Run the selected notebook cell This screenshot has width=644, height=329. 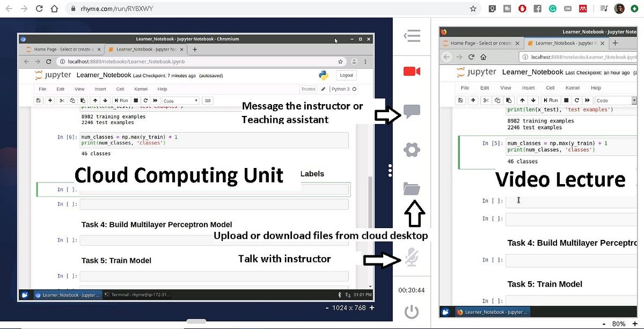[122, 100]
